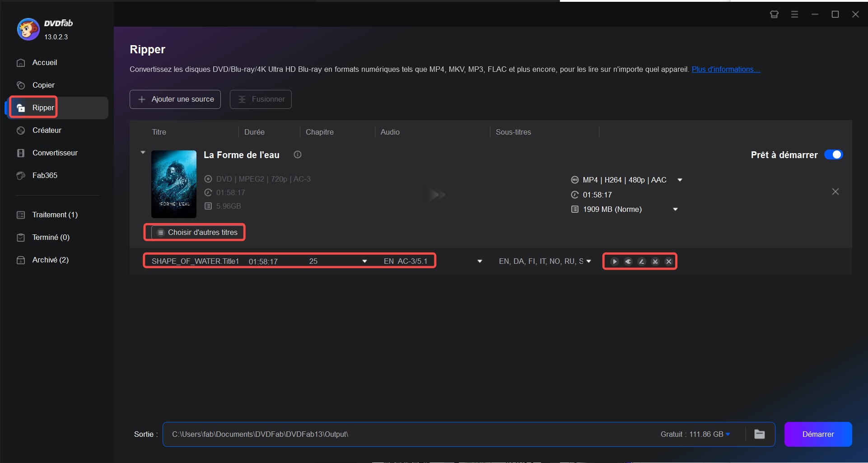
Task: Click source info DVD | MPEG2 | 720p | AC-3
Action: pos(263,179)
